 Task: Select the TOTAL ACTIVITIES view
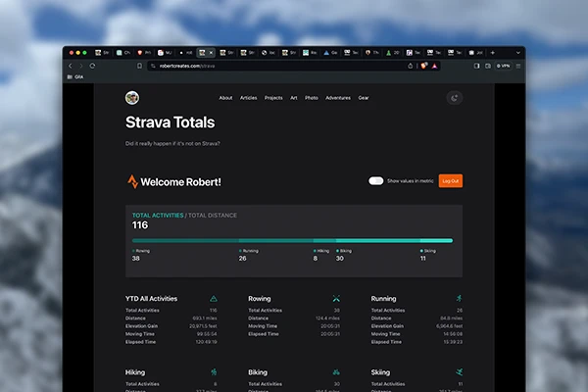tap(158, 216)
